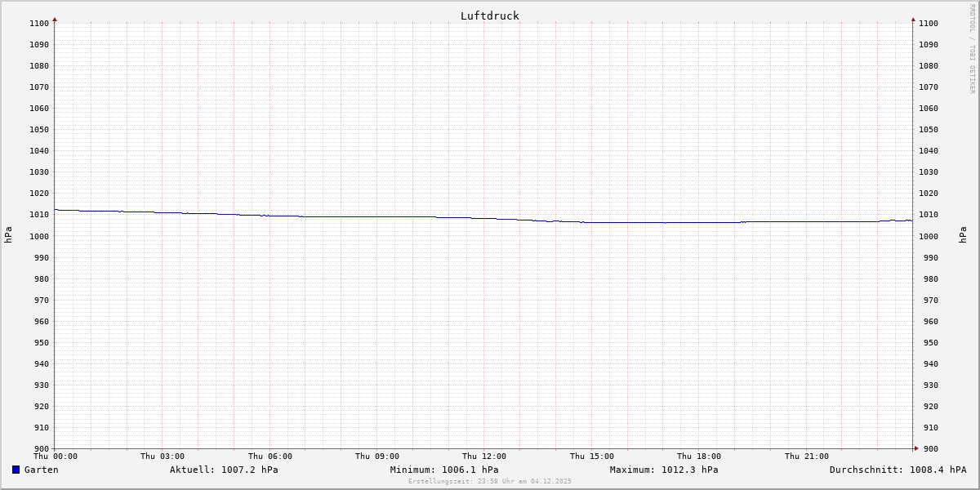Click the Erstellungszeit timestamp footer text
This screenshot has width=980, height=490.
[490, 481]
